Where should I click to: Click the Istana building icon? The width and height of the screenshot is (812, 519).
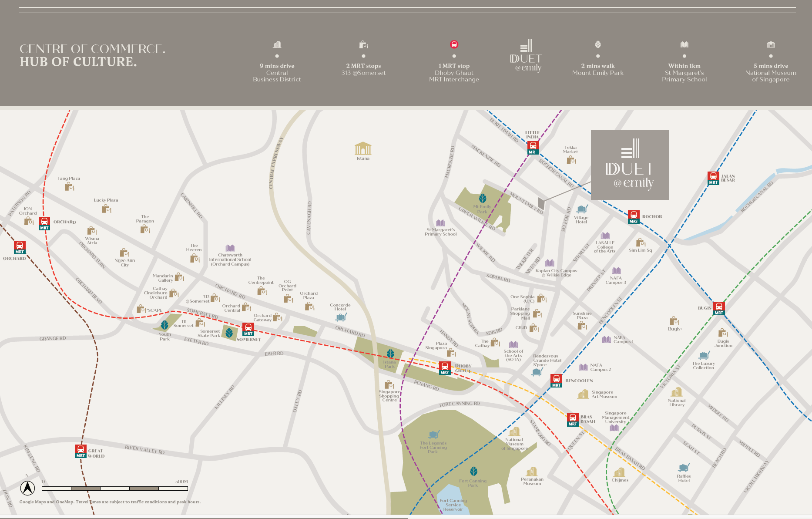coord(363,148)
